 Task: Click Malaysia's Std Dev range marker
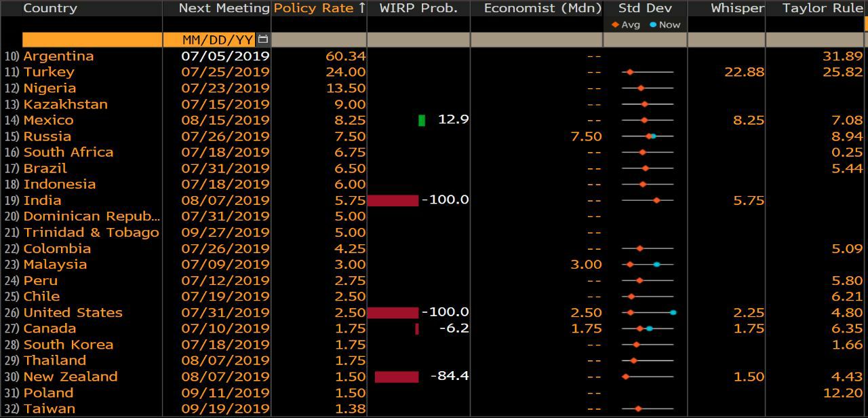pyautogui.click(x=648, y=265)
